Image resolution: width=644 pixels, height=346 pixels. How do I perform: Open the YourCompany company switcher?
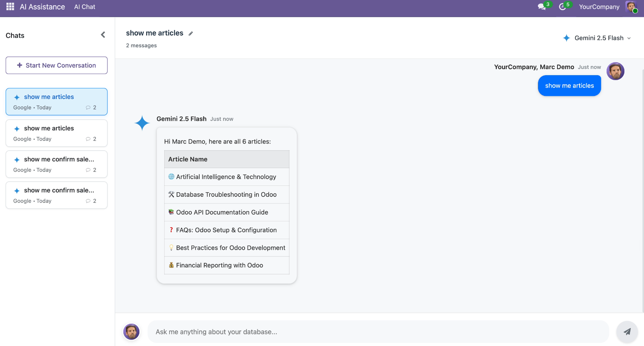point(599,7)
